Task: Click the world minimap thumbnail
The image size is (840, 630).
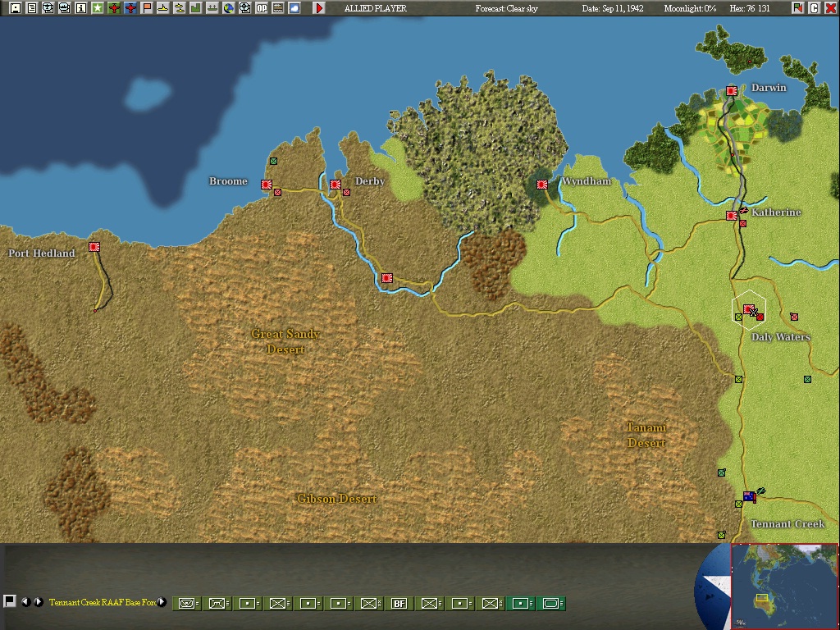Action: [784, 587]
